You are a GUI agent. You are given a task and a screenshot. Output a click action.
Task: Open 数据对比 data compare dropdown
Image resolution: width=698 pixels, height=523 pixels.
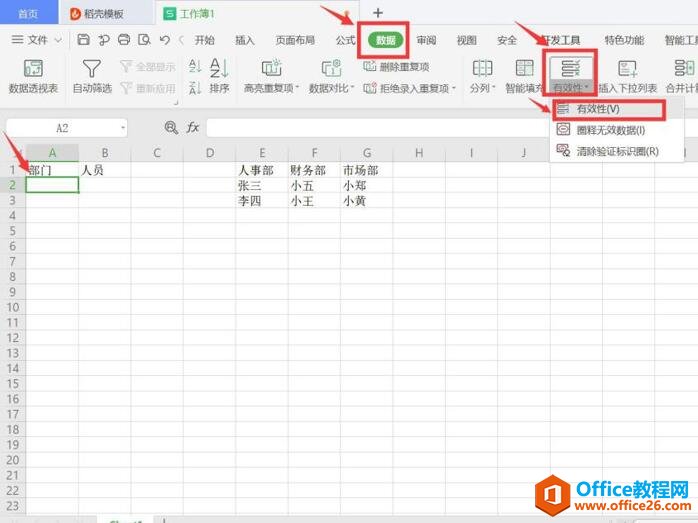click(x=331, y=77)
